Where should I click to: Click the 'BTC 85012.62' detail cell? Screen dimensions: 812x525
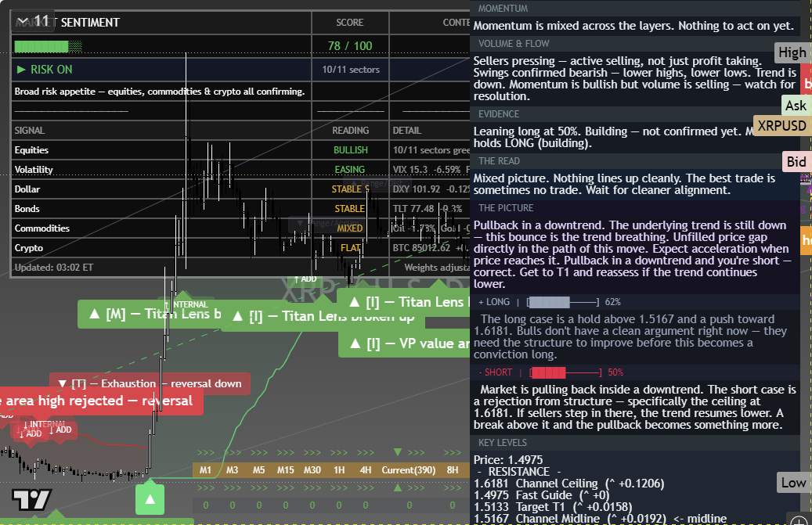(x=431, y=248)
